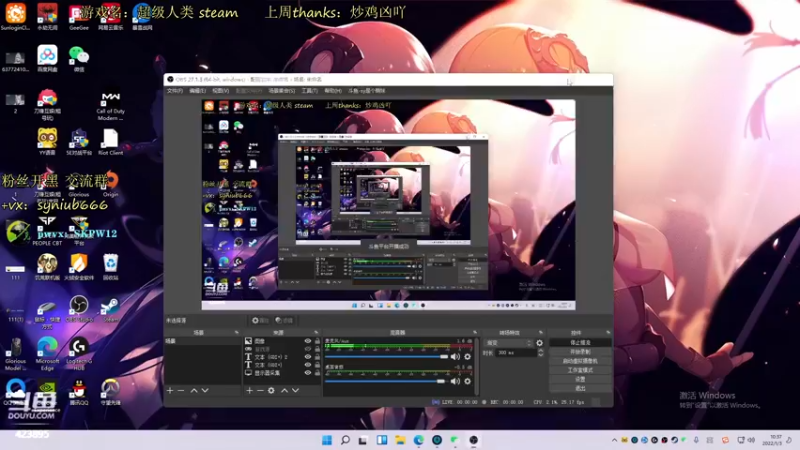Open the Origin desktop shortcut
800x450 pixels.
[x=110, y=184]
